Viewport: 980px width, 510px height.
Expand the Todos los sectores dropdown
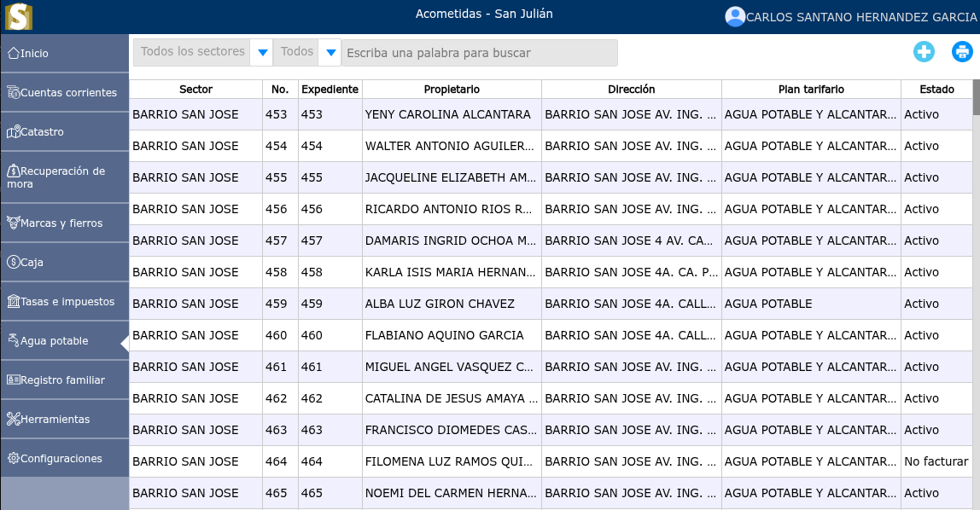point(262,53)
